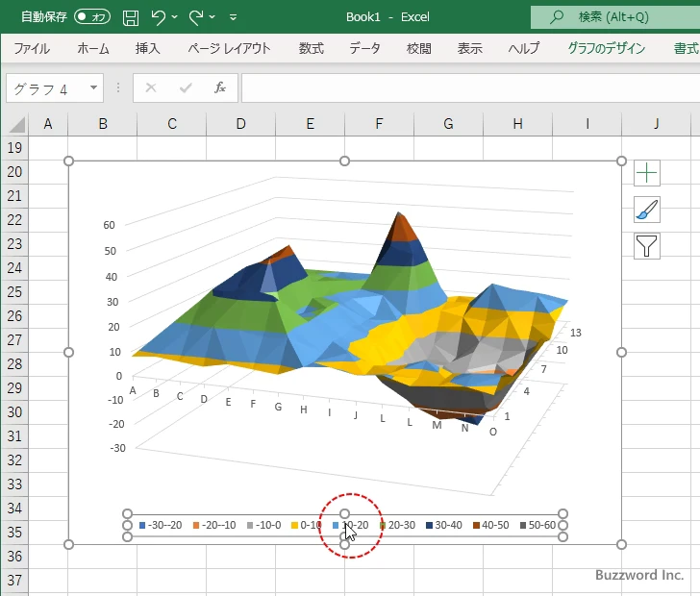Viewport: 700px width, 596px height.
Task: Click the Undo arrow icon
Action: [x=158, y=17]
